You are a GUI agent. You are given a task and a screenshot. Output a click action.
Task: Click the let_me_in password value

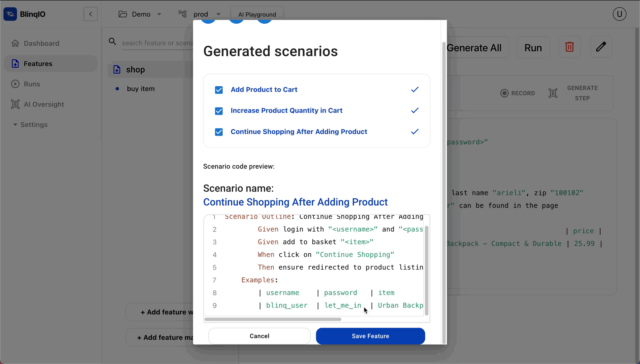click(343, 305)
